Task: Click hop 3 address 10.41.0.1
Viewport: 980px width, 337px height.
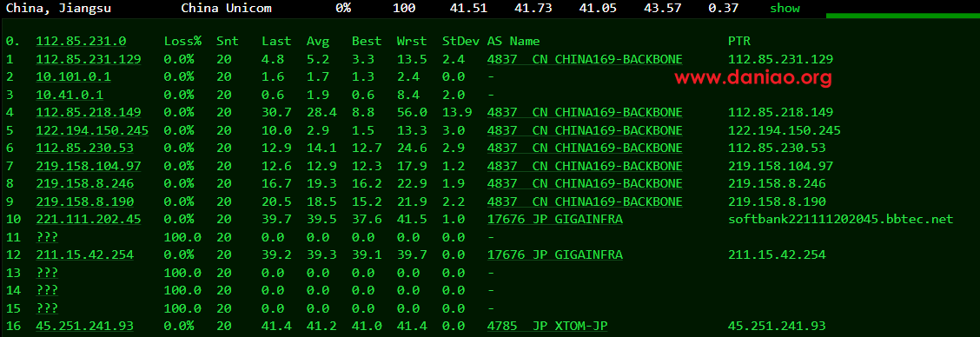Action: 70,95
